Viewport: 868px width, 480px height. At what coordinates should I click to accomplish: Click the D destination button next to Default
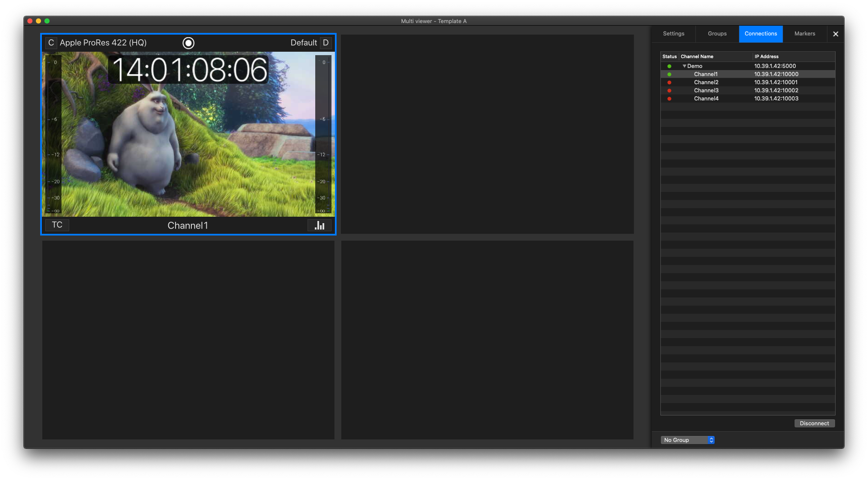[x=326, y=43]
